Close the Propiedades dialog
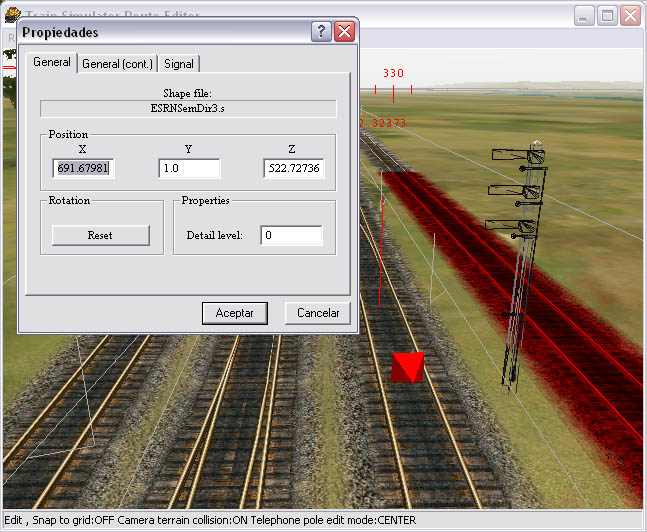The image size is (647, 532). (344, 32)
